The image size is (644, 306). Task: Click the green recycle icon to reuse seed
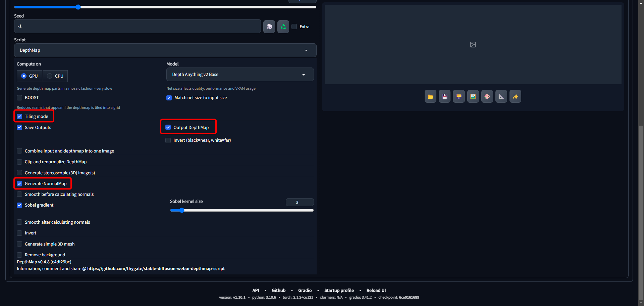click(283, 27)
